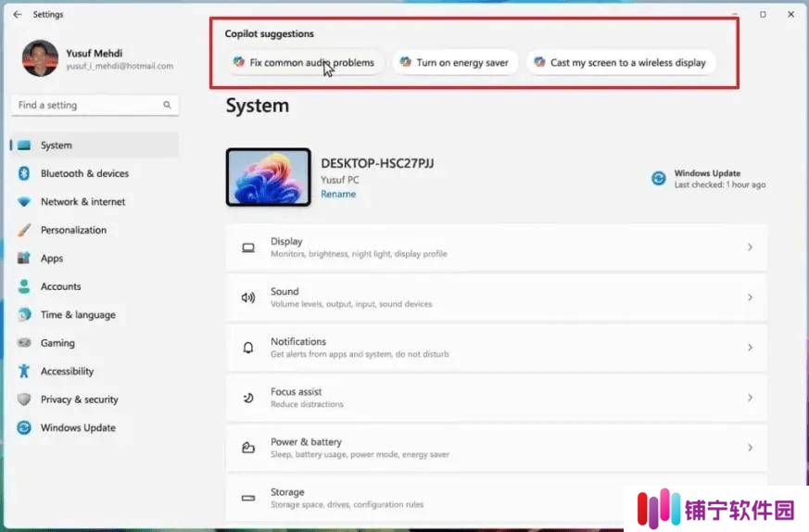Image resolution: width=809 pixels, height=532 pixels.
Task: Click the Windows Update sidebar icon
Action: coord(24,428)
